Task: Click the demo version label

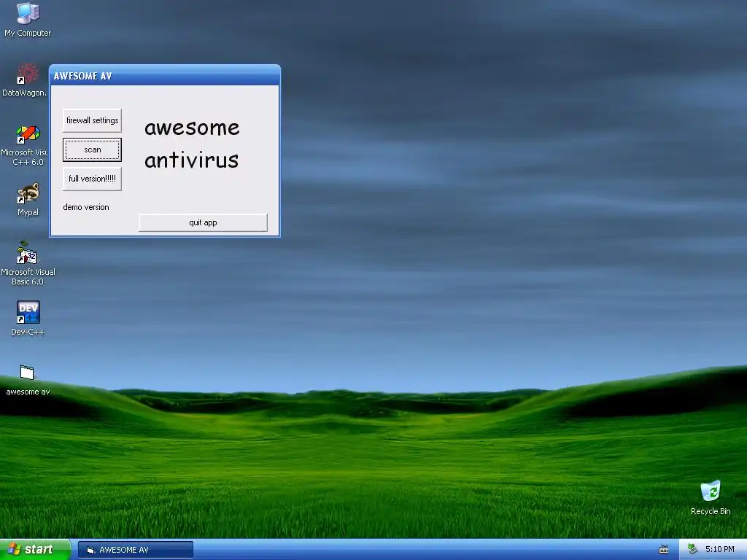Action: [x=86, y=207]
